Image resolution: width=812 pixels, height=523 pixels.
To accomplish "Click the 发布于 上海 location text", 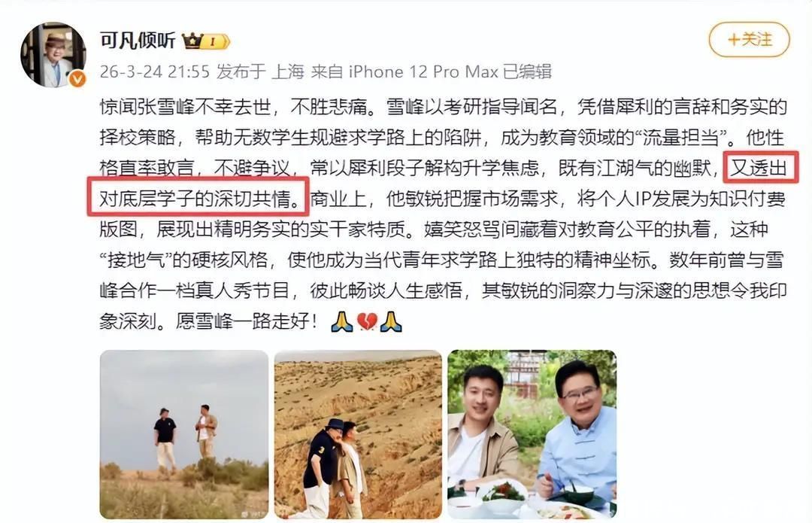I will point(260,71).
